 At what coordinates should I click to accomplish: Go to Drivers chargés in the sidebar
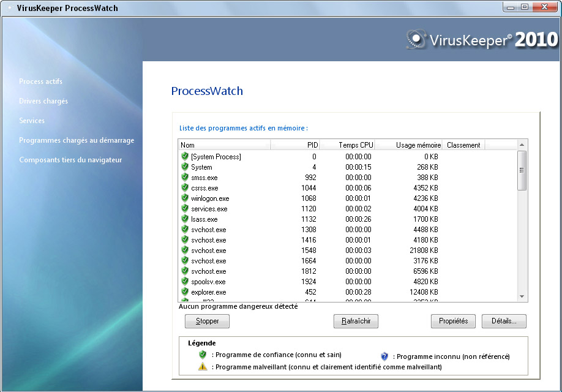click(43, 101)
